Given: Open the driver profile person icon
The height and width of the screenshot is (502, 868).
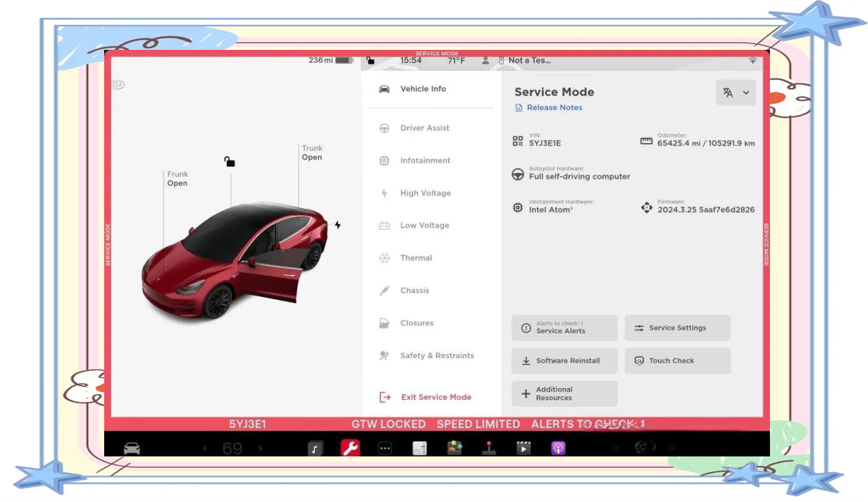Looking at the screenshot, I should pos(486,60).
